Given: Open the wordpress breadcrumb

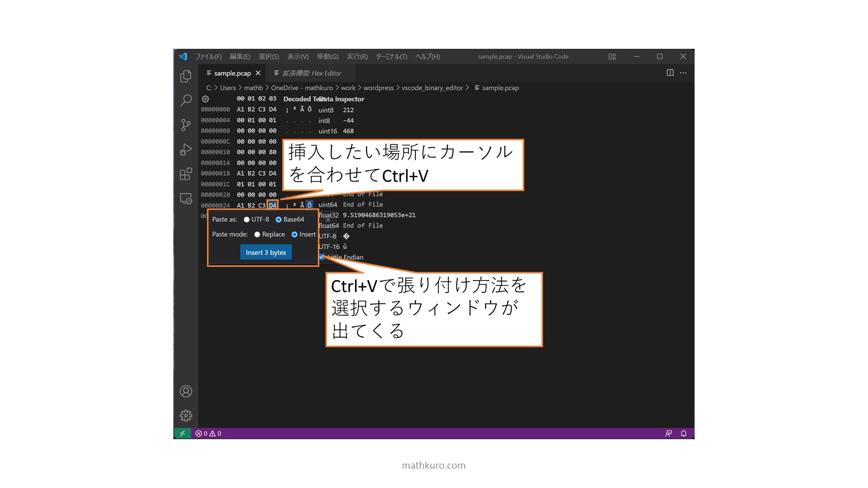Looking at the screenshot, I should pos(378,88).
